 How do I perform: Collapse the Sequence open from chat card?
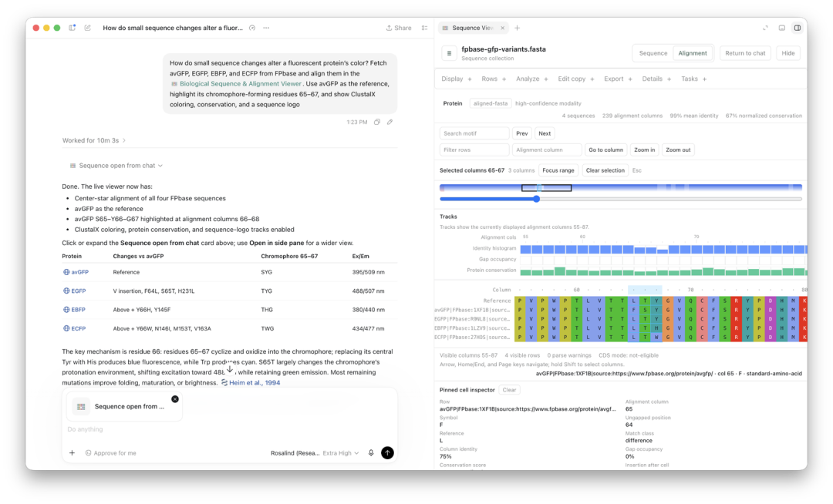116,166
